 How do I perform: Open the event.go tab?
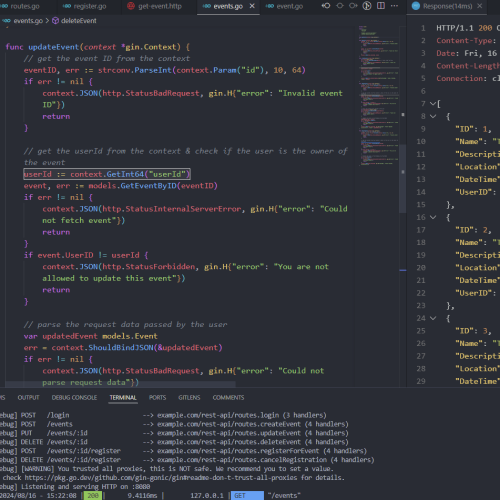[x=285, y=6]
